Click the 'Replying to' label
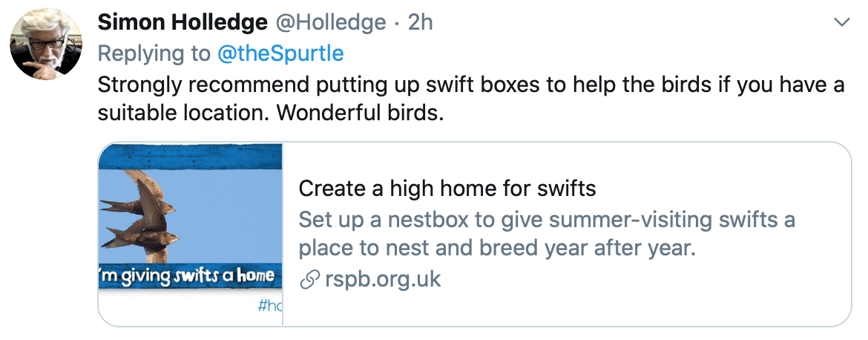This screenshot has width=868, height=340. pyautogui.click(x=154, y=53)
